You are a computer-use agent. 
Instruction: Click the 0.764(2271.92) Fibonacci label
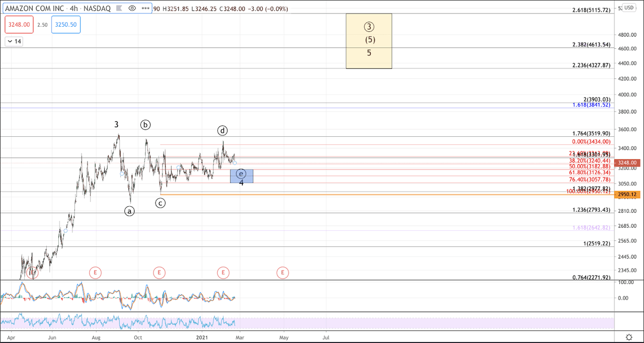pyautogui.click(x=591, y=277)
